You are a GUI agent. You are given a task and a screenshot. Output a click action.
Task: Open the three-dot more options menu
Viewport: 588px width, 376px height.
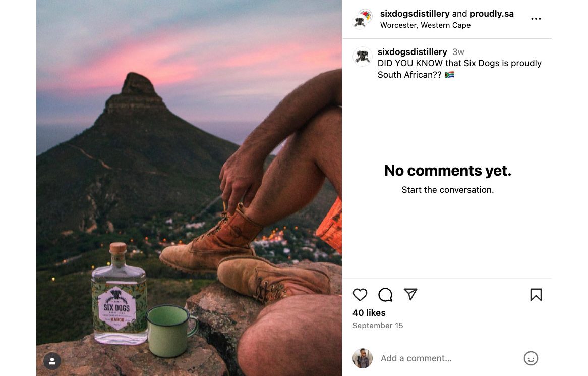(536, 19)
